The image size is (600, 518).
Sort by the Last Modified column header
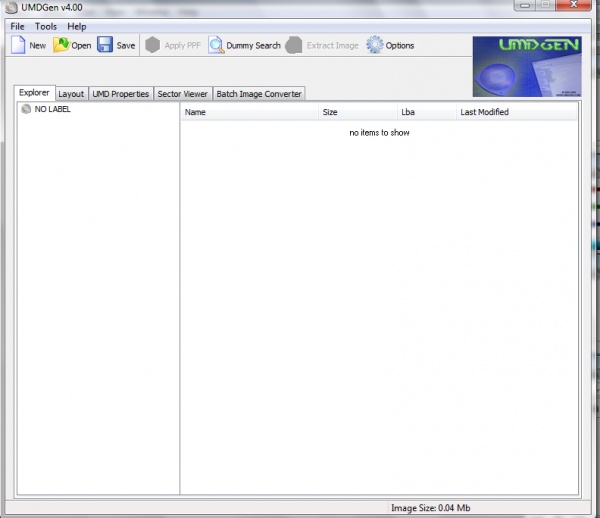517,112
